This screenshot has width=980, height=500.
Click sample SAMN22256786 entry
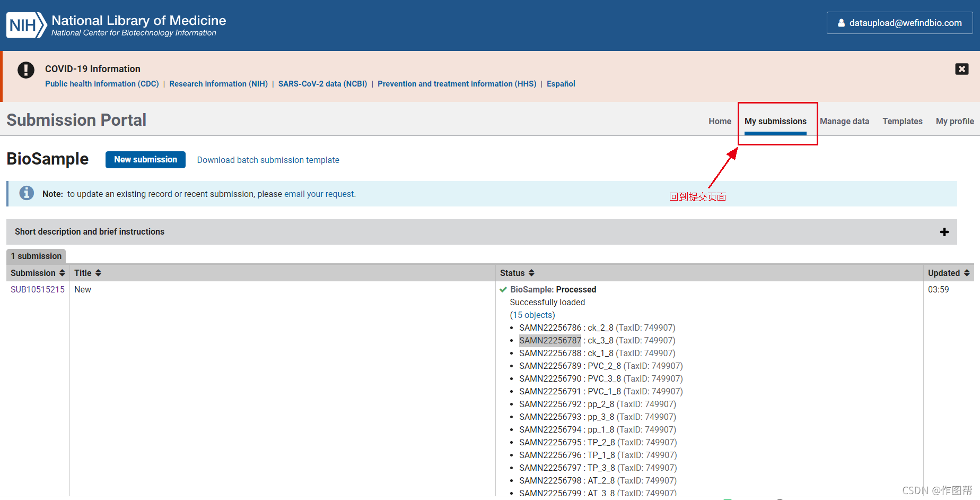597,327
